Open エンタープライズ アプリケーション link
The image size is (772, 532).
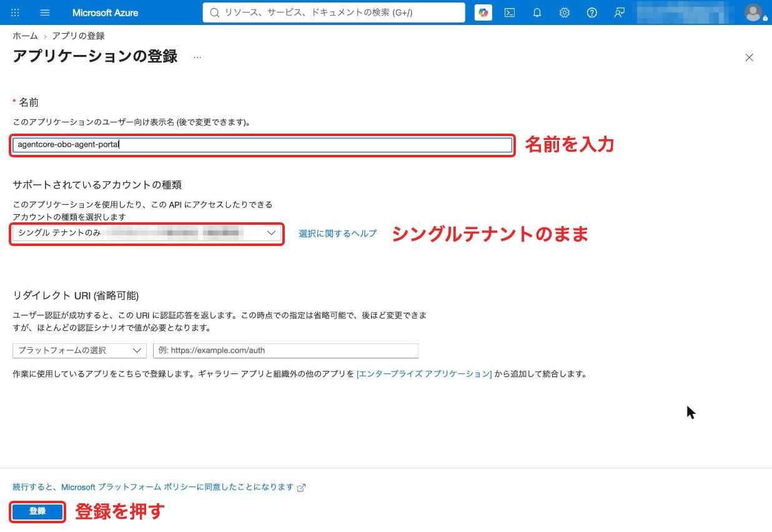424,374
